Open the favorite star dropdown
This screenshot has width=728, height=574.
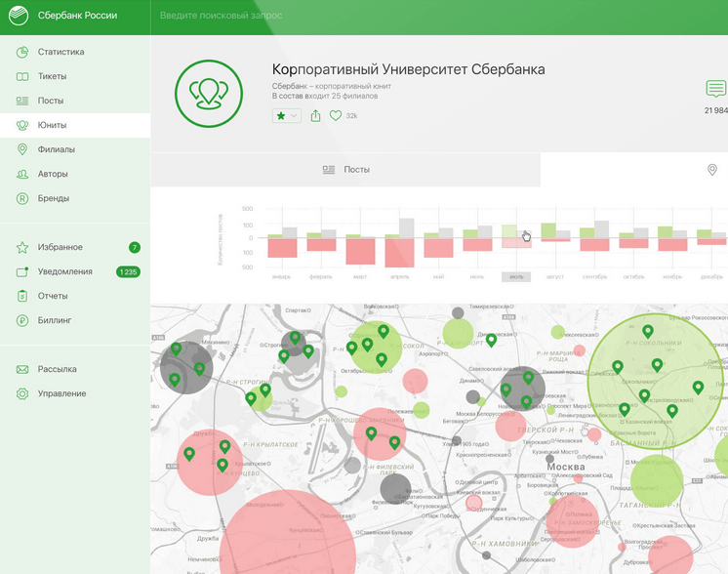287,115
